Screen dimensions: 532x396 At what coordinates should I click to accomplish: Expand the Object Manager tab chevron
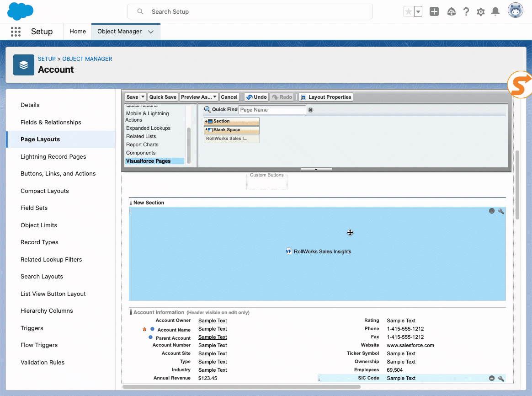(151, 32)
